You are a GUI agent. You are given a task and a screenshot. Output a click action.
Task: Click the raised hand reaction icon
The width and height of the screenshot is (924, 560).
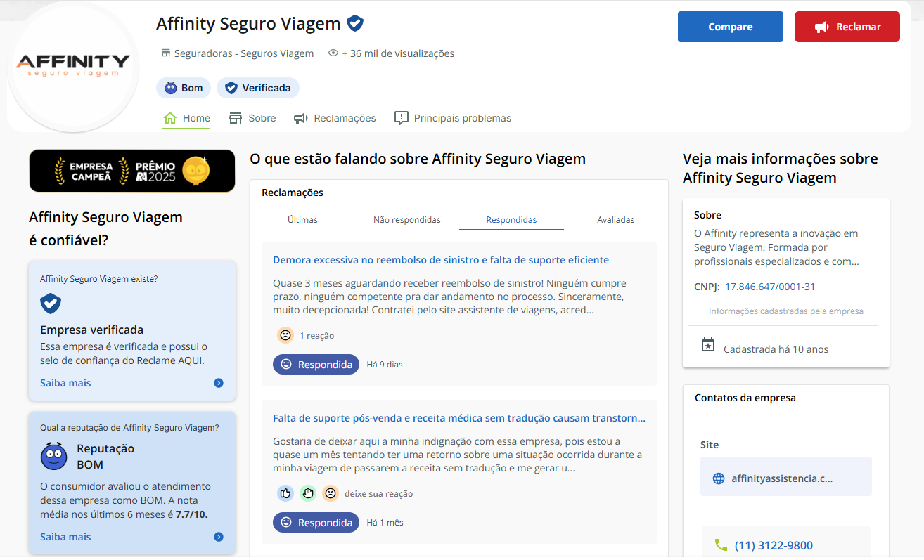tap(307, 493)
